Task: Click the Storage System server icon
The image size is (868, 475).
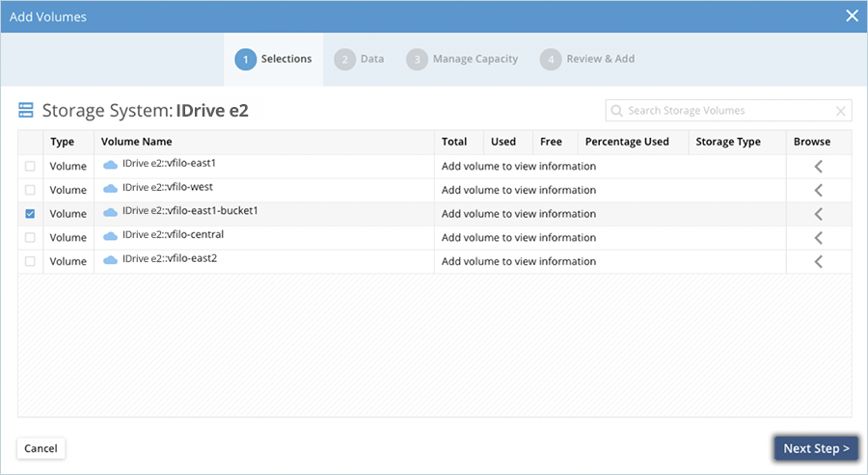Action: [x=26, y=111]
